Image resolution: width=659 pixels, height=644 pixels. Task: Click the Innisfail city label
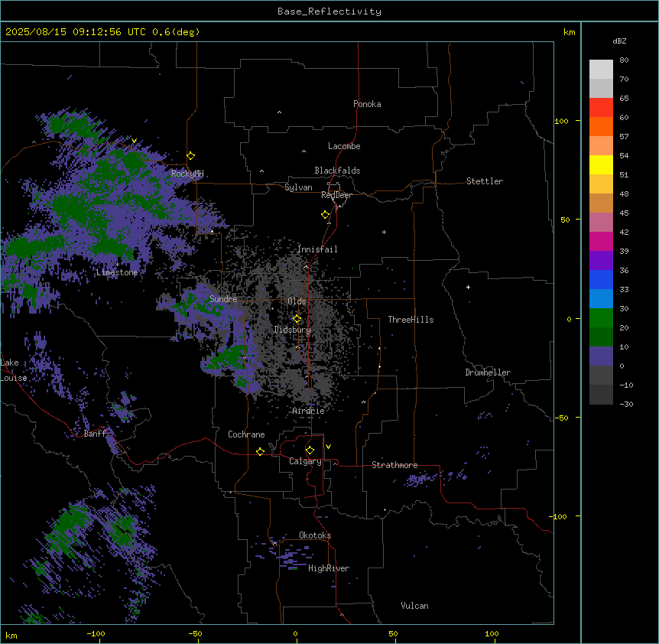(x=317, y=249)
